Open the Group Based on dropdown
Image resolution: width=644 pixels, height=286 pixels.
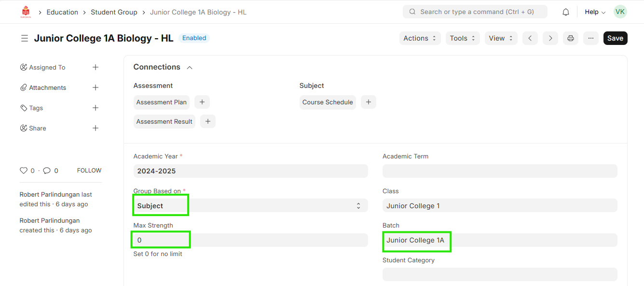tap(250, 206)
